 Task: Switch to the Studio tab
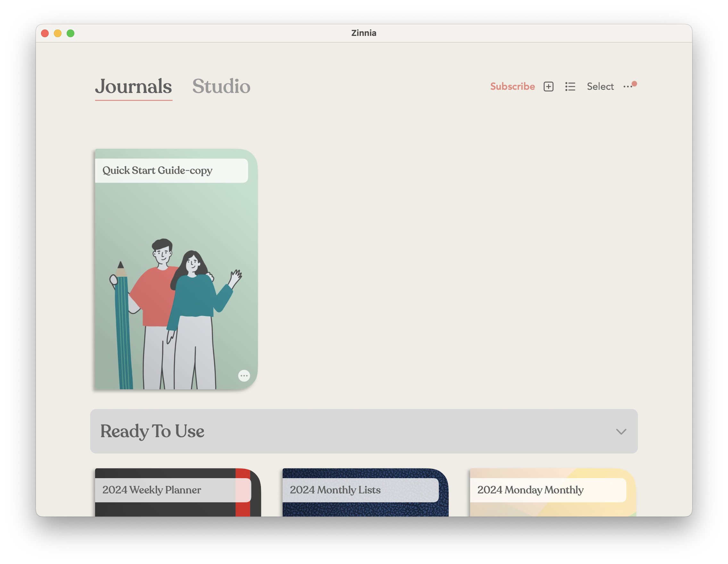(x=222, y=87)
